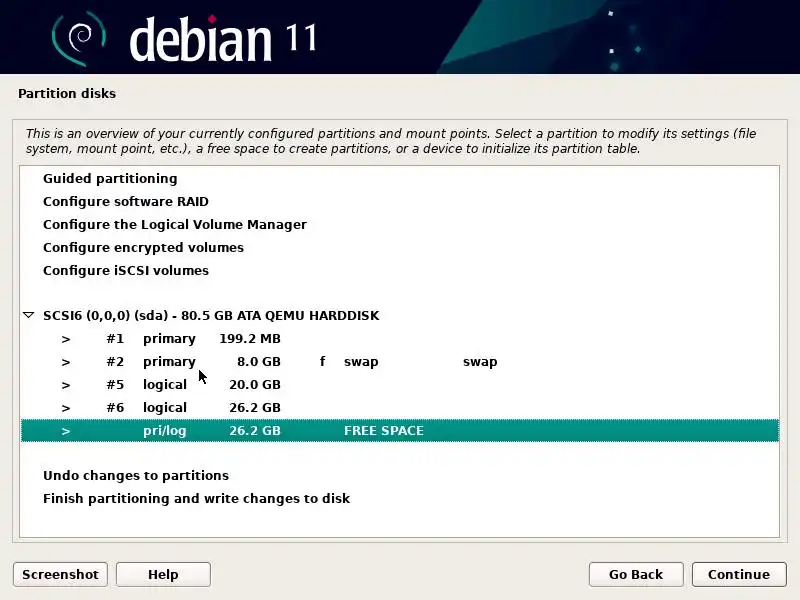
Task: Select partition #6 logical 26.2 GB
Action: click(x=399, y=408)
